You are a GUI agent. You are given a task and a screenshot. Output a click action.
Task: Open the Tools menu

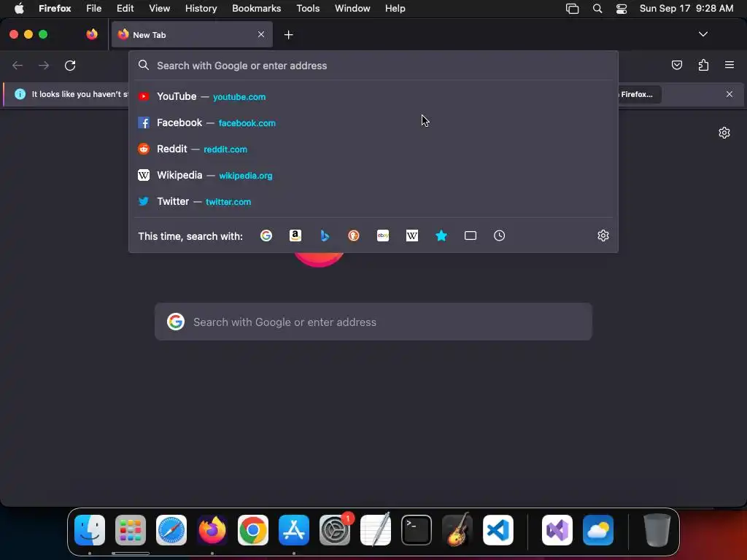308,8
